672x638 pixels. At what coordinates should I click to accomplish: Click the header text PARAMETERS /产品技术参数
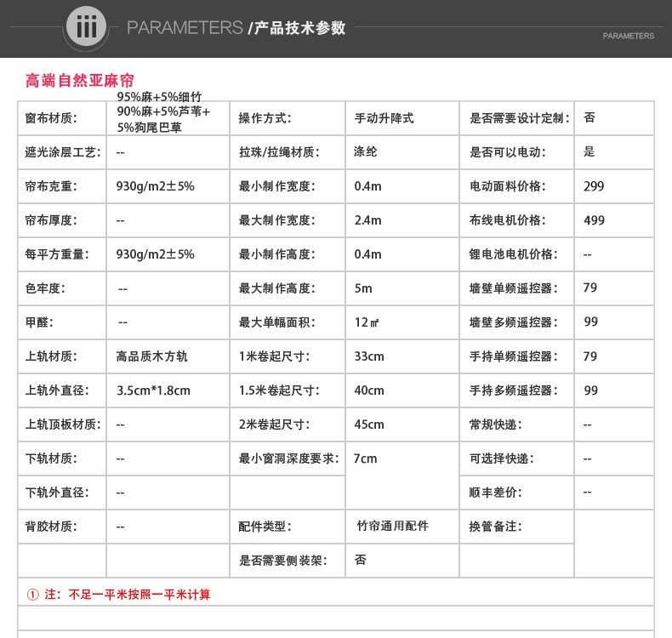point(236,28)
